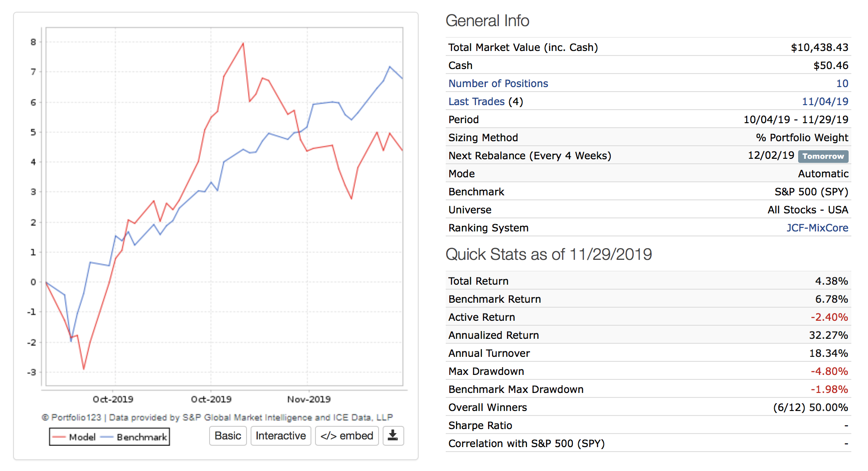Download the performance chart image

[393, 436]
